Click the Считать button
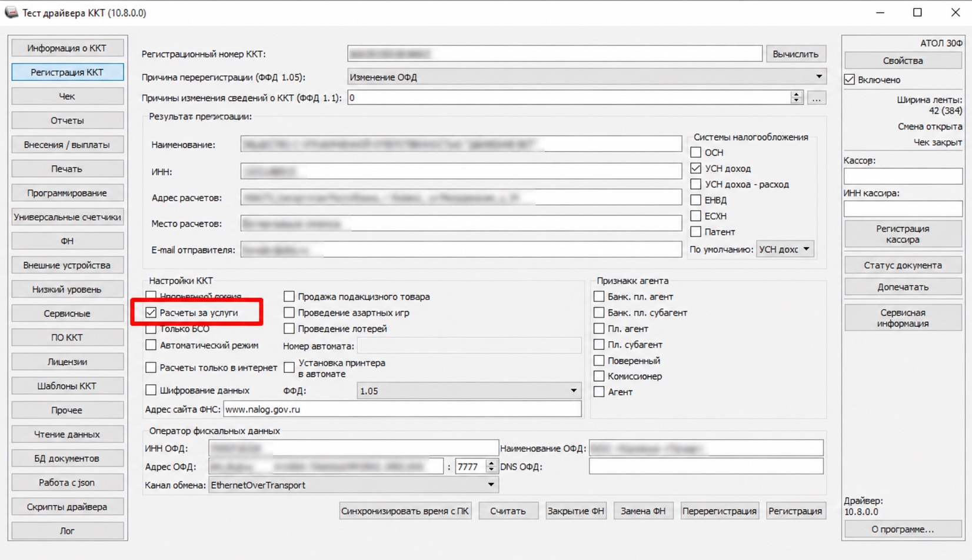Viewport: 972px width, 560px height. [x=508, y=511]
